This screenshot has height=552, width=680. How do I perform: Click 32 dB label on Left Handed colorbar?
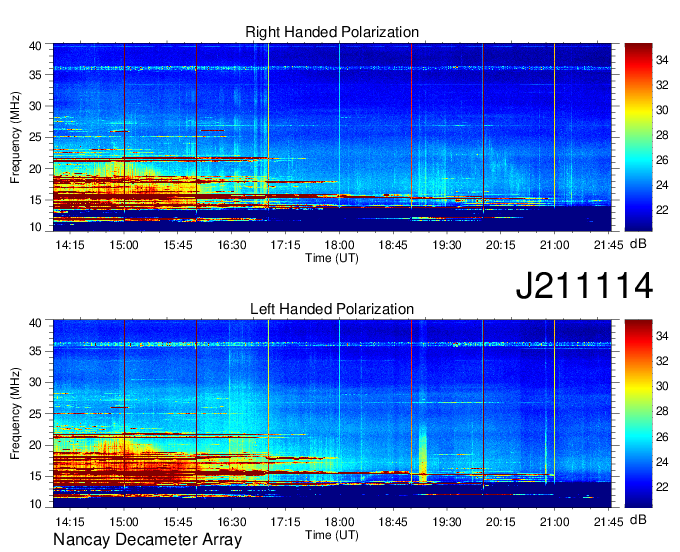(x=662, y=361)
